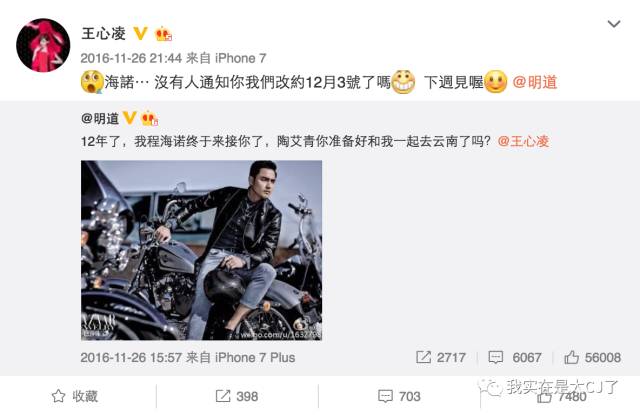Click comment icon showing 6067
Viewport: 640px width, 415px height.
pos(496,357)
